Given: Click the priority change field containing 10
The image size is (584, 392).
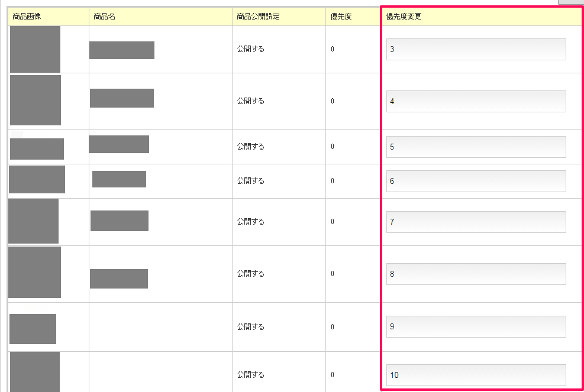Looking at the screenshot, I should tap(476, 375).
